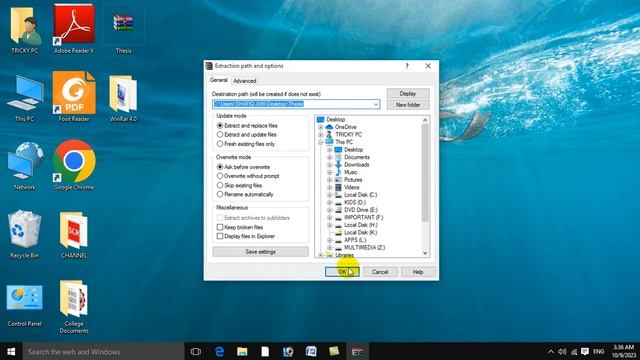Open the destination path dropdown arrow
640x360 pixels.
pos(376,104)
